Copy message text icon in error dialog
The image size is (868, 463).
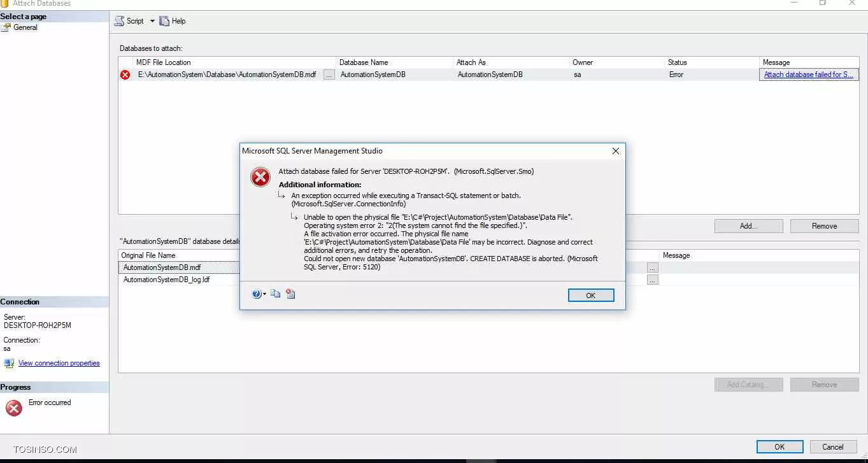275,294
